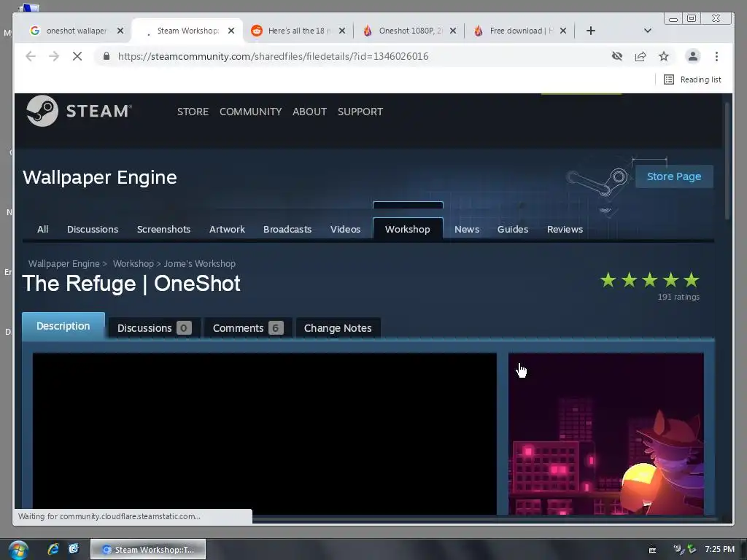Screen dimensions: 747x560
Task: Close the Oneshot 1080P tab
Action: (x=453, y=31)
